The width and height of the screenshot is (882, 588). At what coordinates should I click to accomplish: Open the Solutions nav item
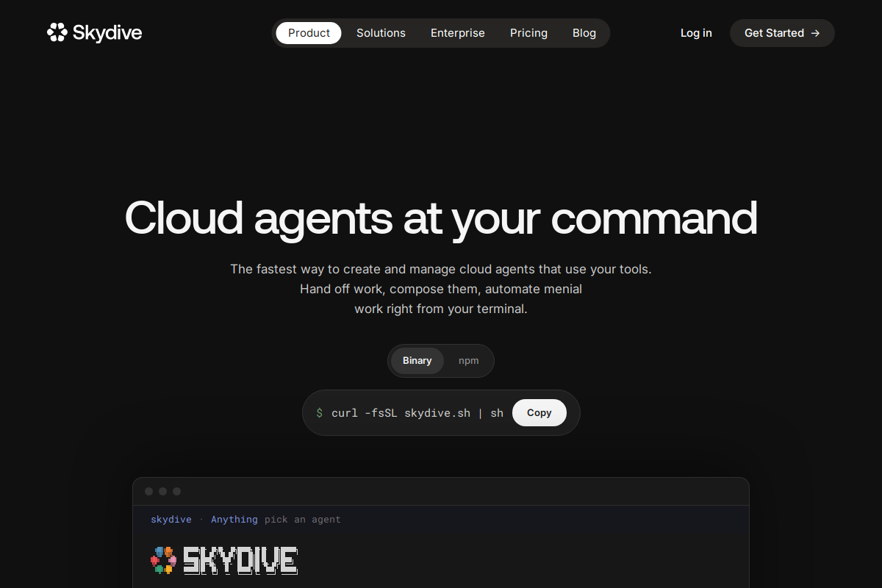tap(381, 33)
